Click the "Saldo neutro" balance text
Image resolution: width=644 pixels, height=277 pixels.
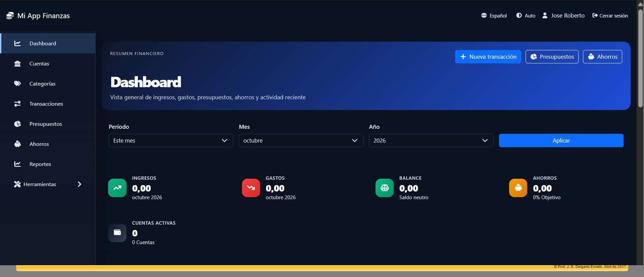pos(414,197)
